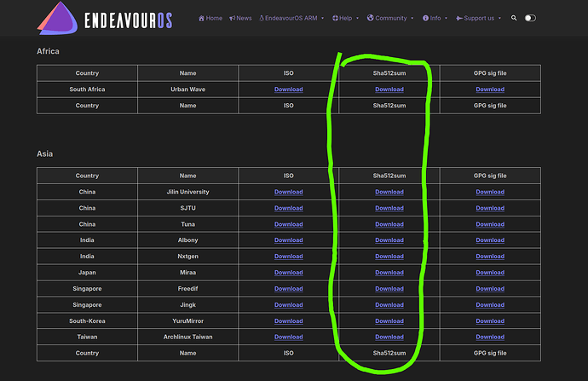This screenshot has height=381, width=588.
Task: Download the Freedif GPG sig file
Action: (490, 288)
